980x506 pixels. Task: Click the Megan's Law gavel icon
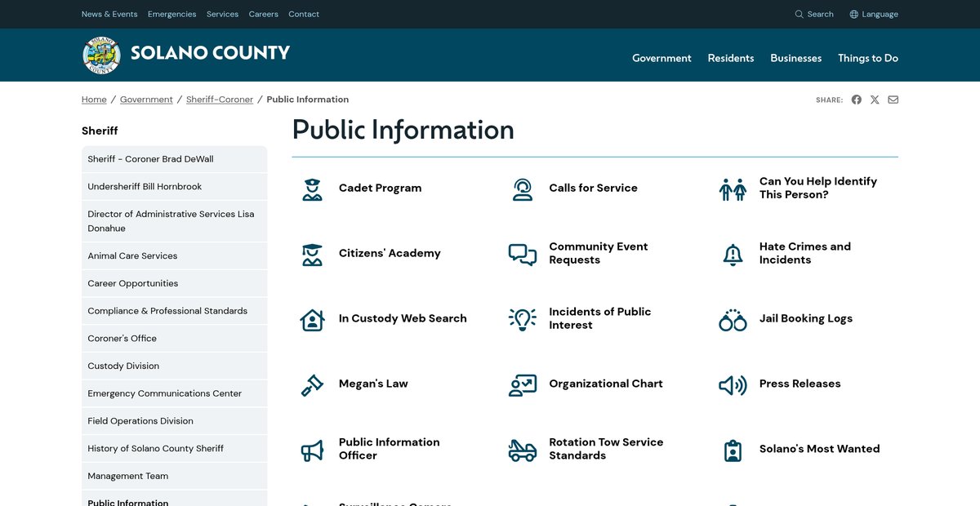(x=312, y=384)
